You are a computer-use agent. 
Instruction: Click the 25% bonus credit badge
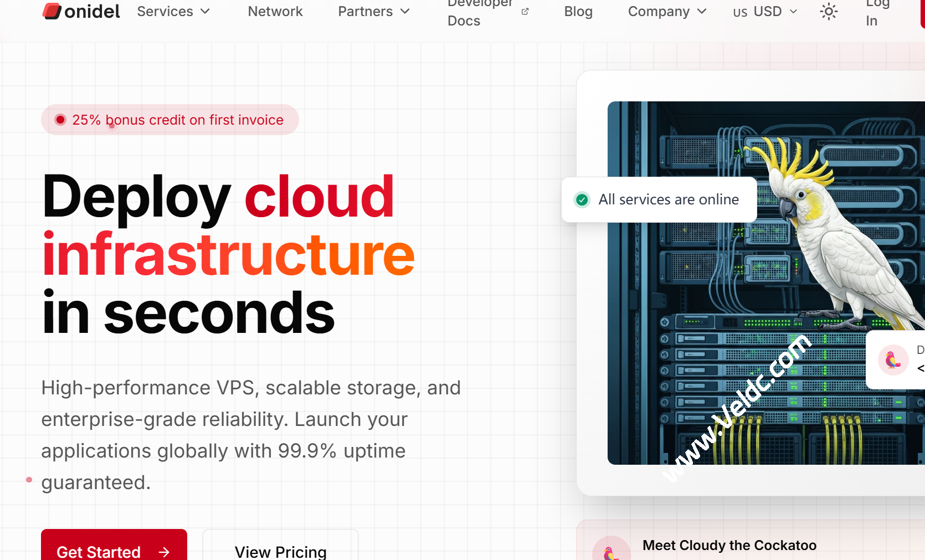(170, 120)
